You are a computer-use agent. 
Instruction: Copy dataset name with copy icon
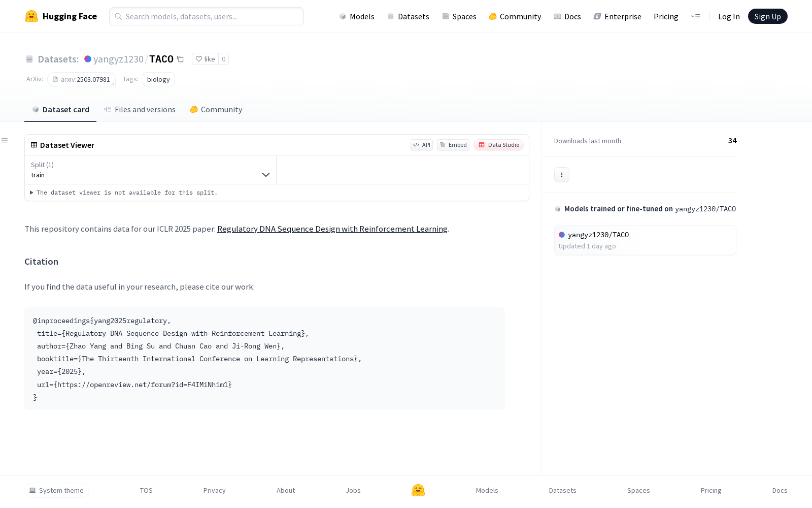(x=180, y=59)
